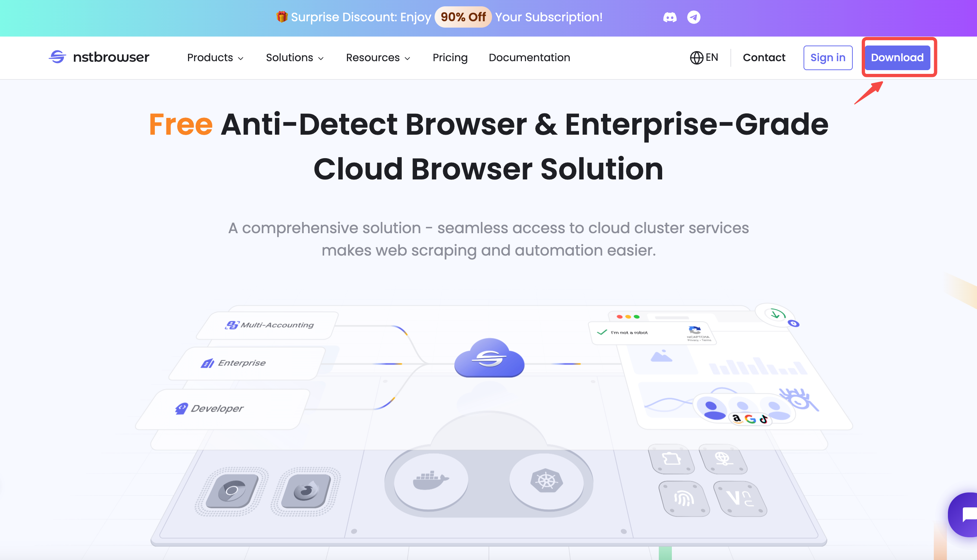Image resolution: width=977 pixels, height=560 pixels.
Task: Click the Multi-Accounting icon
Action: tap(232, 325)
